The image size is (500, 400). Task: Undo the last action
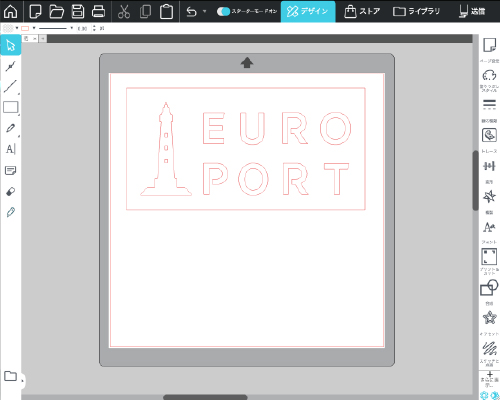tap(192, 12)
